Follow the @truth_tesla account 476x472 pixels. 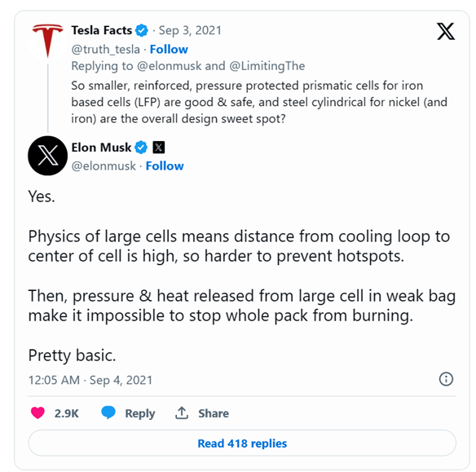169,49
